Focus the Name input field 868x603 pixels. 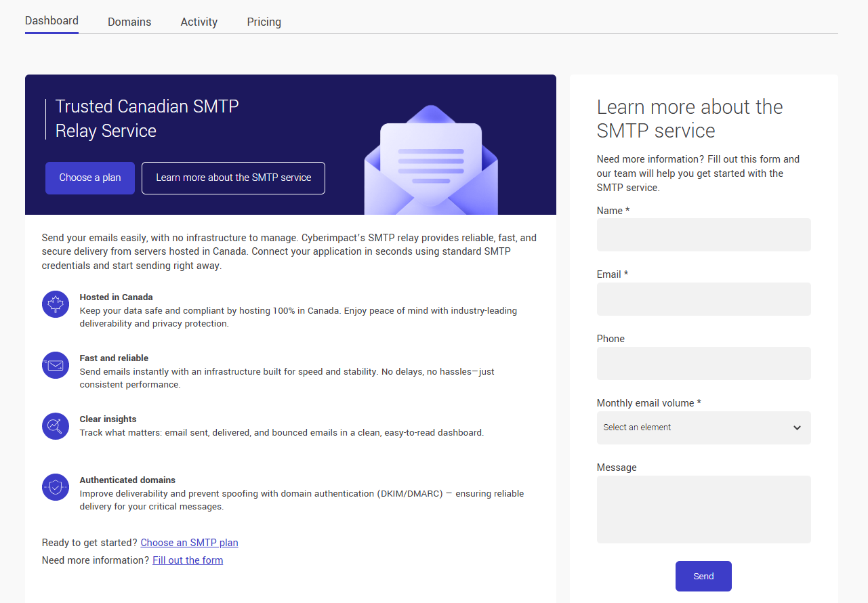(x=703, y=234)
